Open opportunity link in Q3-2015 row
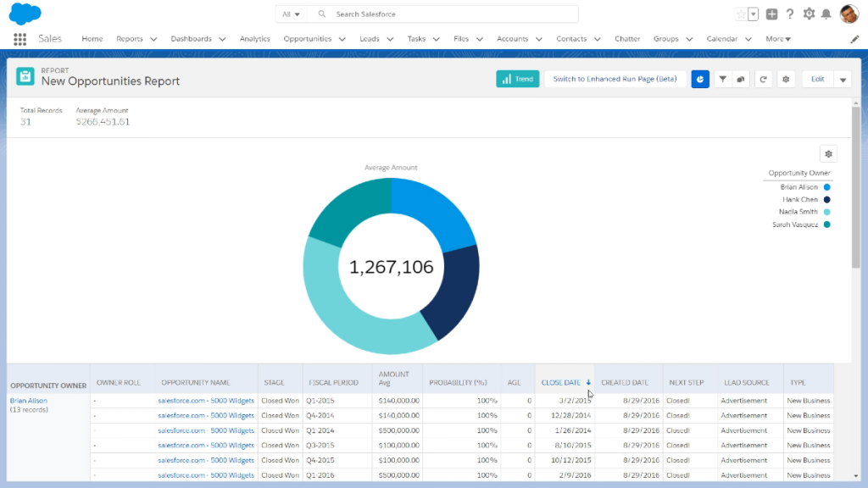Image resolution: width=868 pixels, height=488 pixels. [206, 446]
